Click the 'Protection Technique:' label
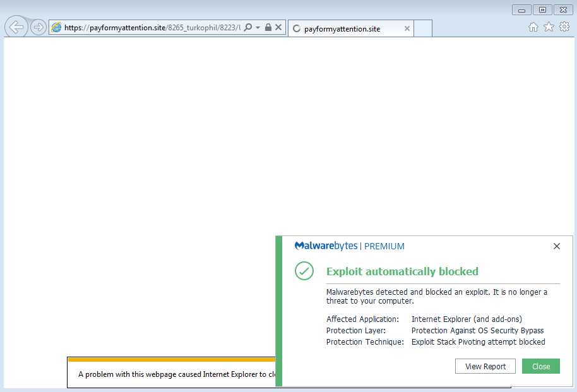Screen dimensions: 577x392 pos(365,342)
